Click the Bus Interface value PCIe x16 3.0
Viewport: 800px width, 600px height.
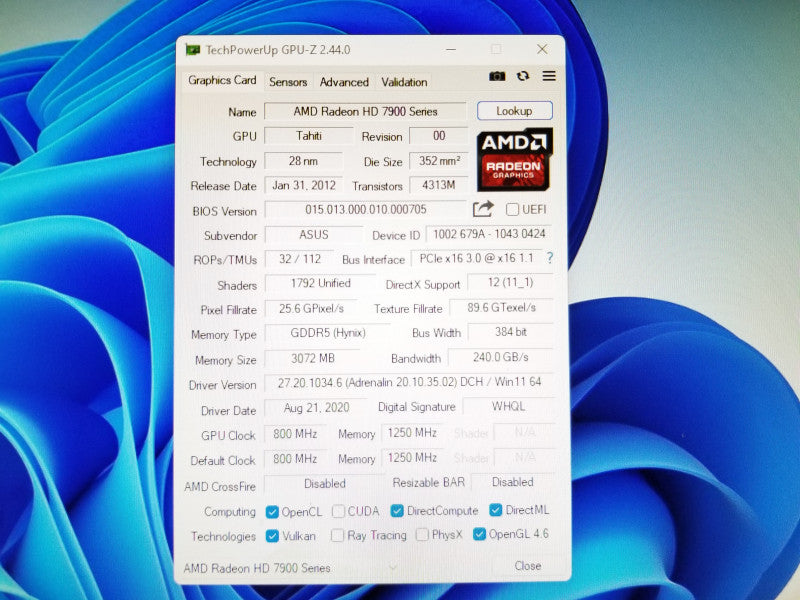tap(476, 258)
